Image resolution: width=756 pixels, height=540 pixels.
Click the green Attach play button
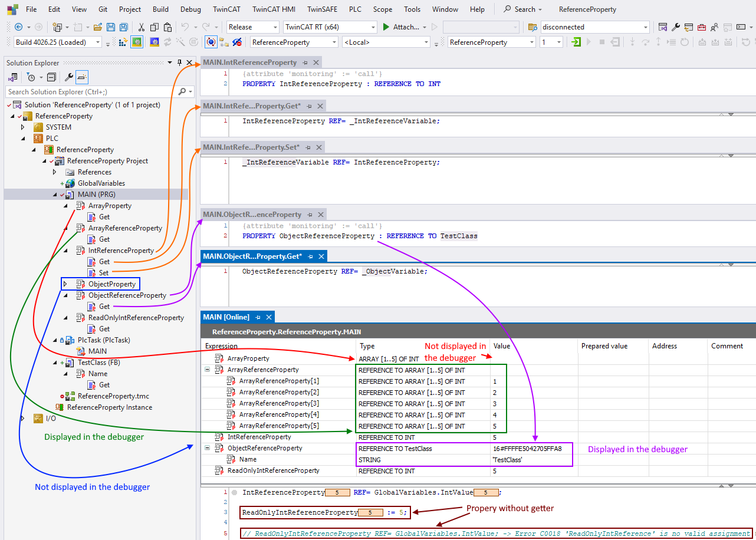coord(386,27)
